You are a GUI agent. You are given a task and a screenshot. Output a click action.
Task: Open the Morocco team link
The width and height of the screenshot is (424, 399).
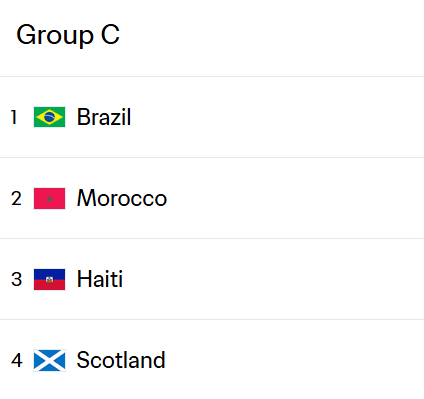(x=122, y=198)
